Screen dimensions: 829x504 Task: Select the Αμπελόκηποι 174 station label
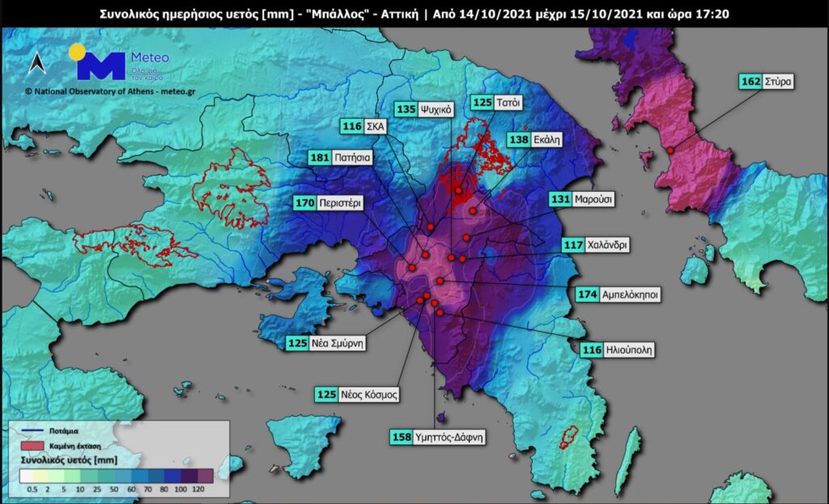(617, 295)
